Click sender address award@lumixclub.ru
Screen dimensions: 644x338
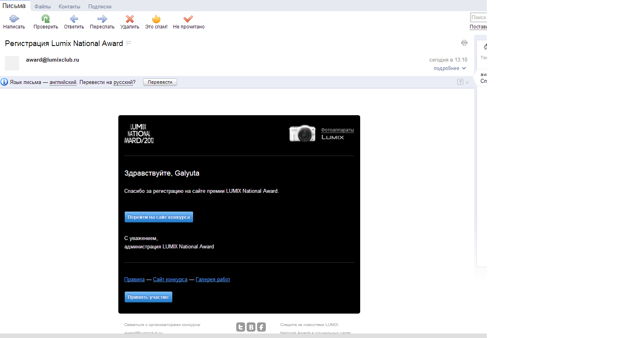point(52,60)
